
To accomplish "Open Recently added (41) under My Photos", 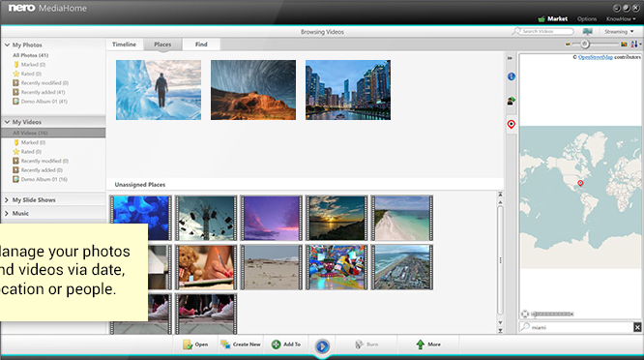I will [39, 92].
